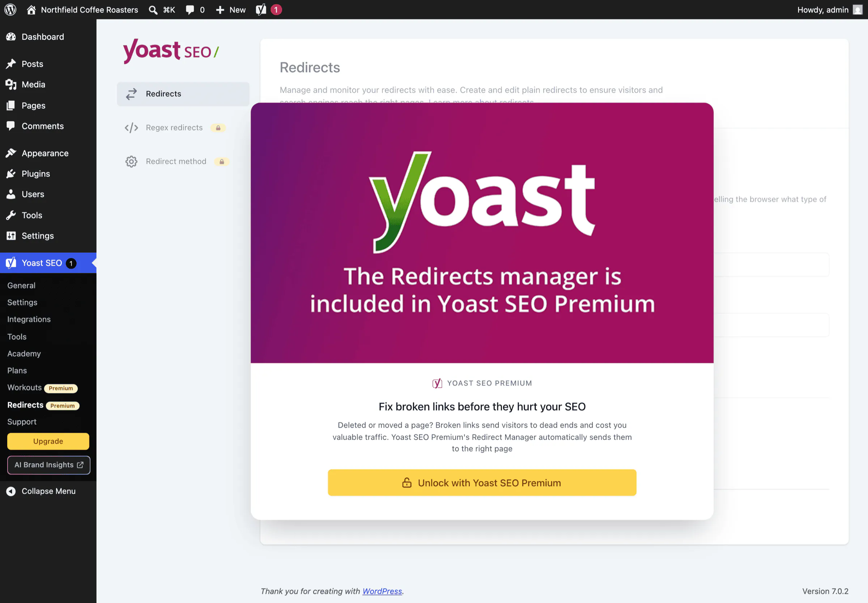Open Appearance menu
The image size is (868, 603).
(48, 153)
